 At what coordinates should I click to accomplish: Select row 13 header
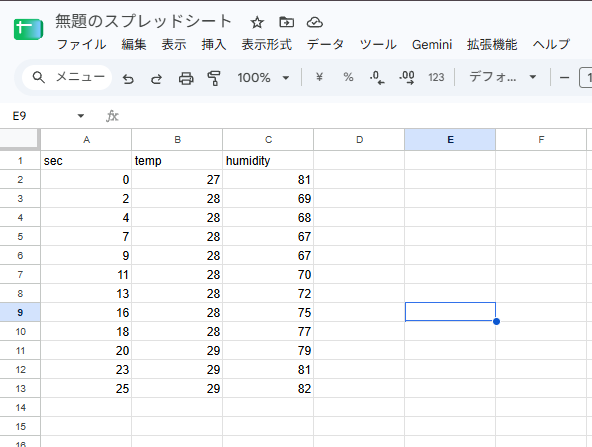[20, 388]
